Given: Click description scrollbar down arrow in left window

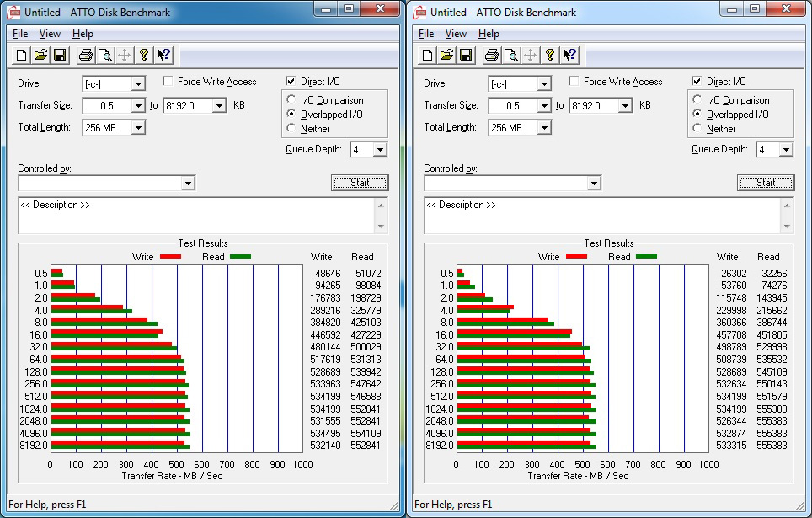Looking at the screenshot, I should [381, 227].
